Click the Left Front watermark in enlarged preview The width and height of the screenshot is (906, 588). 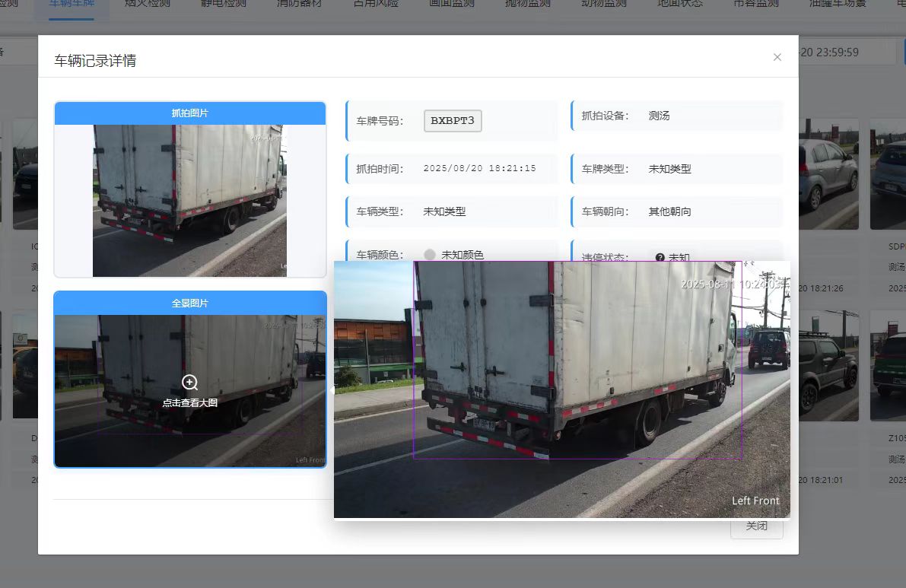coord(755,501)
